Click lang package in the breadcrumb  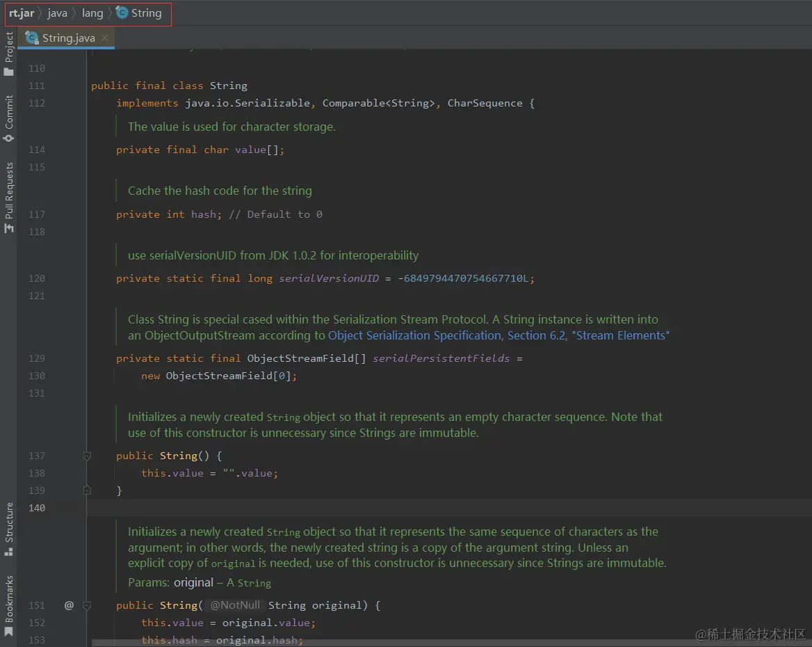92,13
